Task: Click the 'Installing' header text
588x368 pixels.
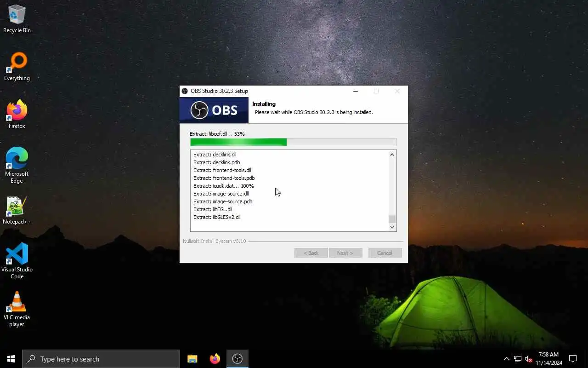Action: point(264,104)
